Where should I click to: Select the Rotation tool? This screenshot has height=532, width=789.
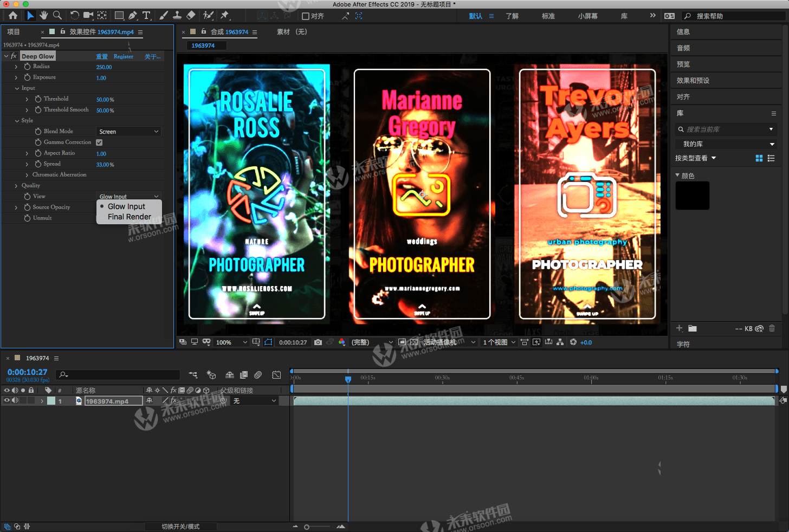(75, 16)
